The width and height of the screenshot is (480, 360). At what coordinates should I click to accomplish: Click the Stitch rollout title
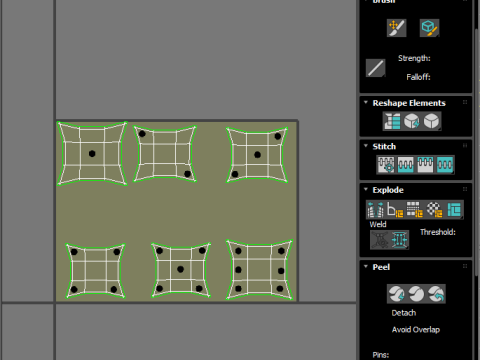(x=384, y=146)
